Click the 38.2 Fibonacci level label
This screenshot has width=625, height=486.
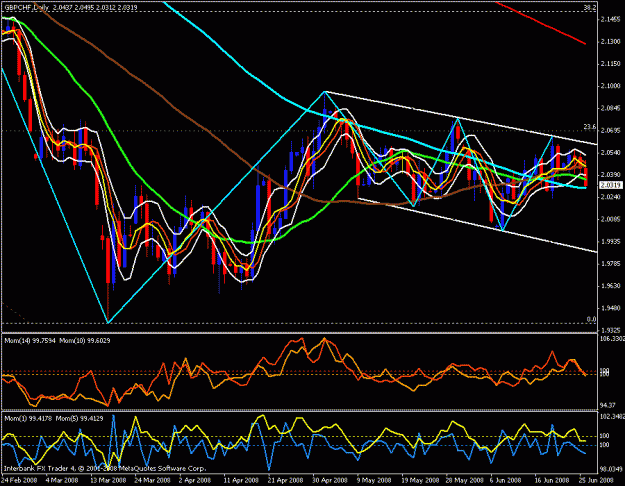point(590,7)
